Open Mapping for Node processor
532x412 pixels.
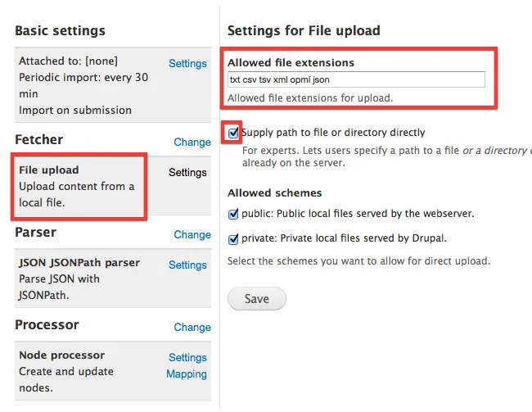(187, 374)
